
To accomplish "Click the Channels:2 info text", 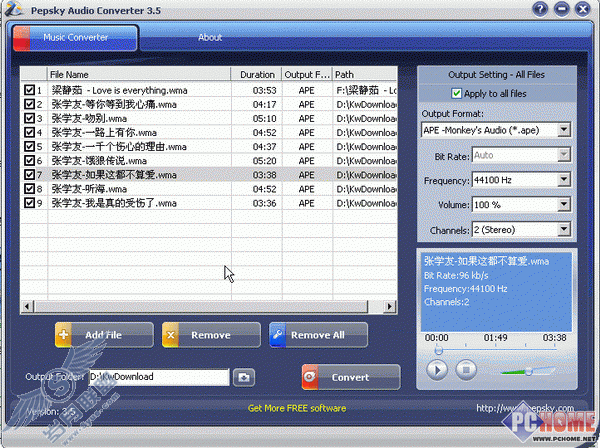I will pyautogui.click(x=447, y=302).
